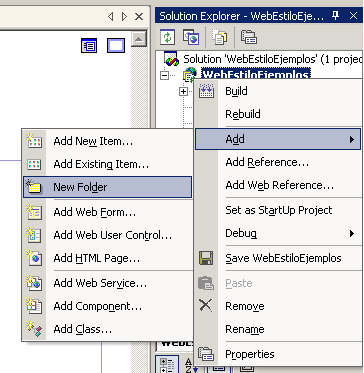
Task: Click the floppy disk Save icon
Action: coord(206,258)
